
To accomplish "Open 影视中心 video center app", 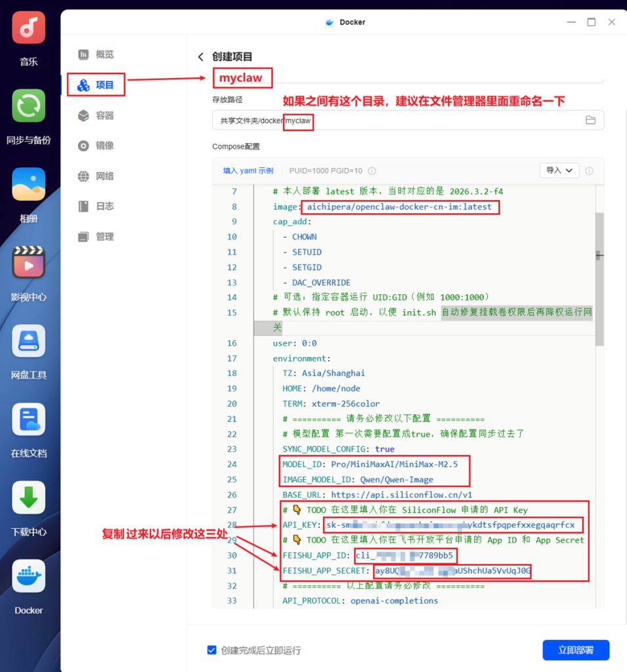I will pos(29,262).
